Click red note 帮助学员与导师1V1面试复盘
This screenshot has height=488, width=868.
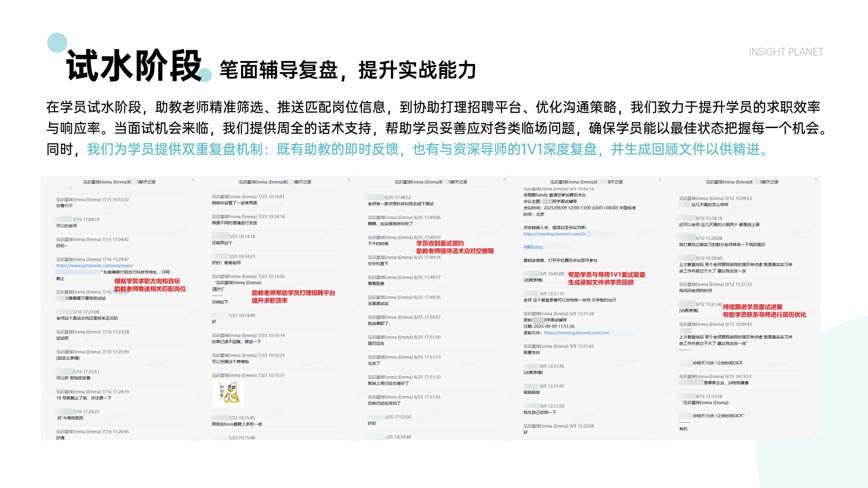(x=606, y=274)
